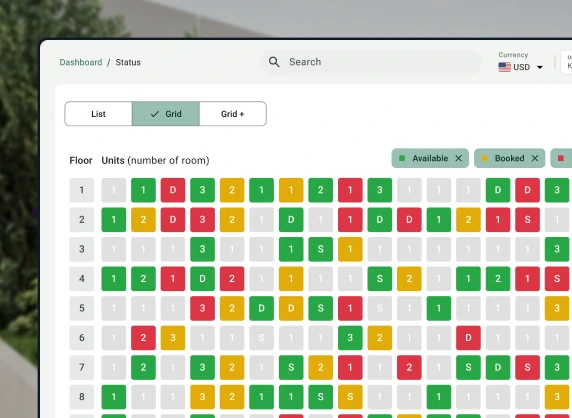Switch to the Grid + view tab
The width and height of the screenshot is (572, 418).
point(233,114)
